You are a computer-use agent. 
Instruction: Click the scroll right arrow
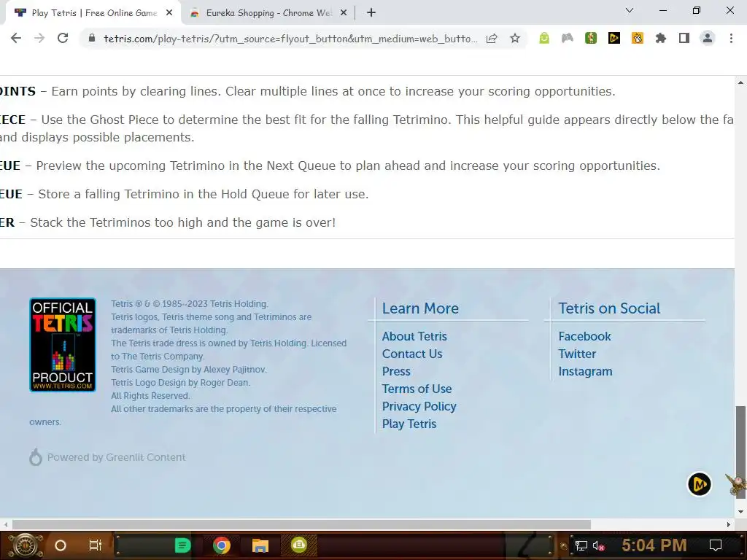(x=729, y=524)
